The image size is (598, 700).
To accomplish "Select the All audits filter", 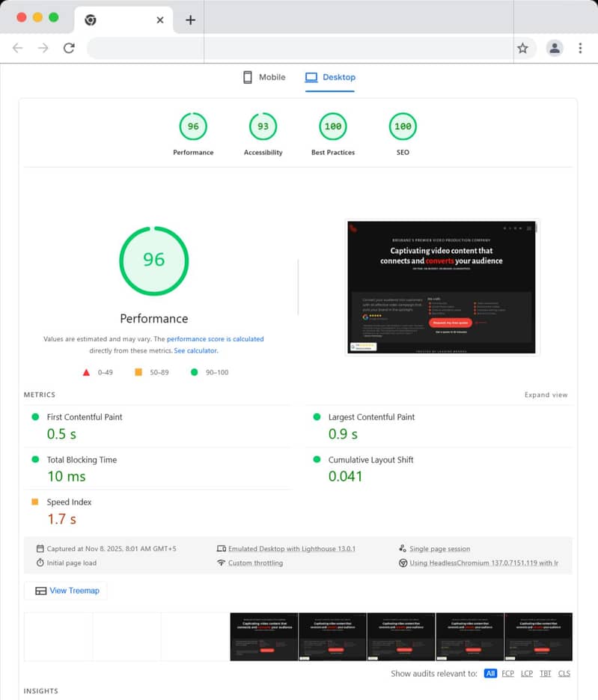I will 490,673.
